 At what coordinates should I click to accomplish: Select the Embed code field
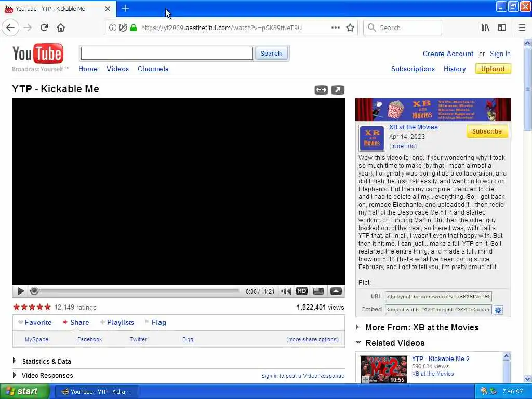tap(438, 310)
